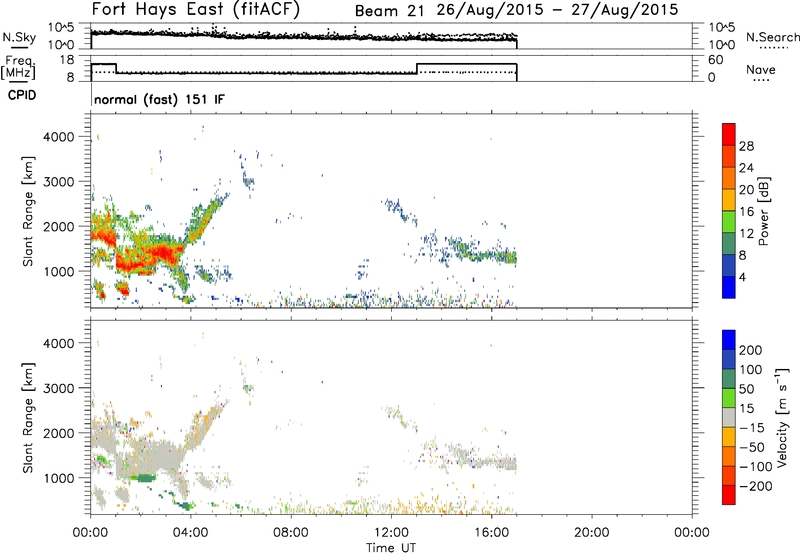Click the 'Time UT' axis title
Screen dimensions: 800x554
tap(391, 548)
